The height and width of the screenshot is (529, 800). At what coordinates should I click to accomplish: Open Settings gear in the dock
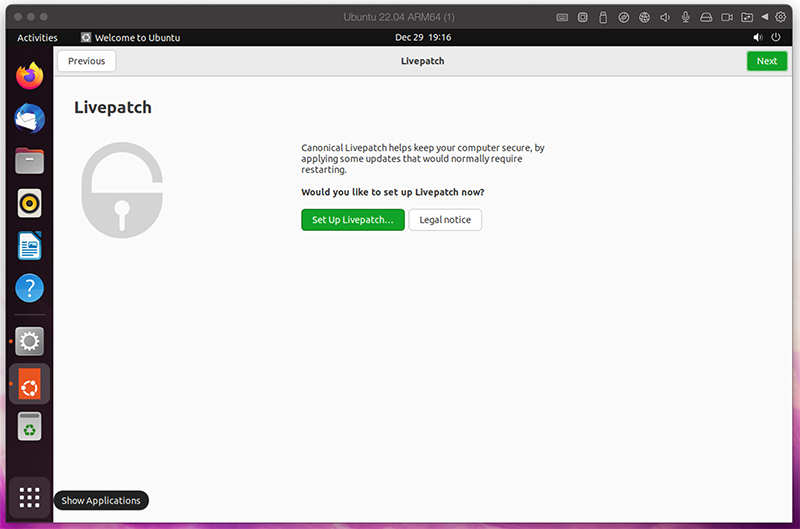click(30, 341)
